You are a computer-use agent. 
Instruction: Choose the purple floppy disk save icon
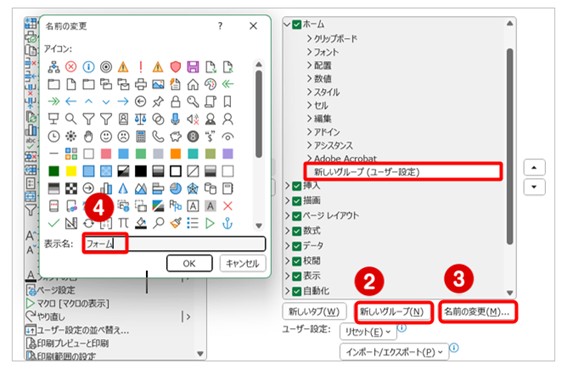point(193,67)
